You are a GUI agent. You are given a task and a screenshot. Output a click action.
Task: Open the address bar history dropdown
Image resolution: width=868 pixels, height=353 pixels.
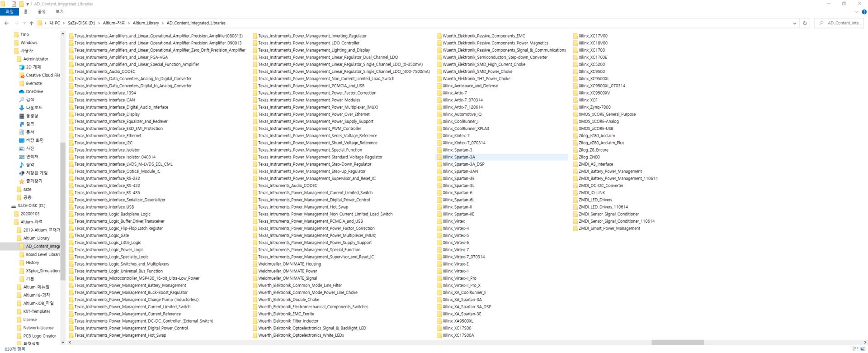point(795,23)
